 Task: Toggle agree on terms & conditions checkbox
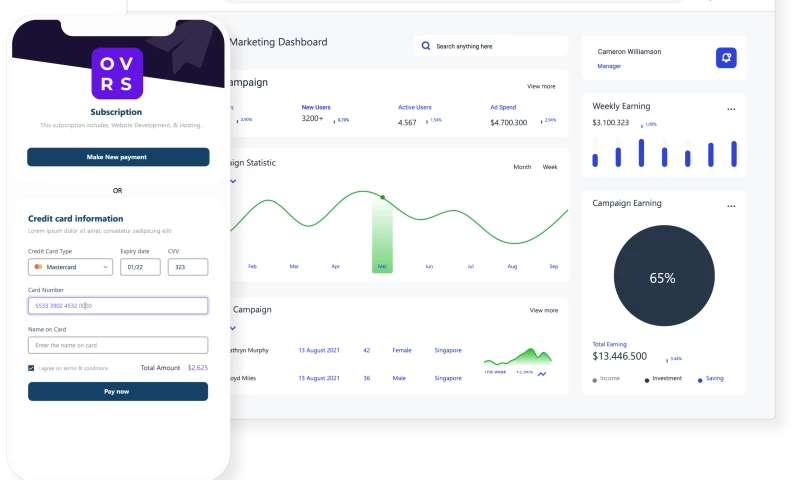(31, 368)
